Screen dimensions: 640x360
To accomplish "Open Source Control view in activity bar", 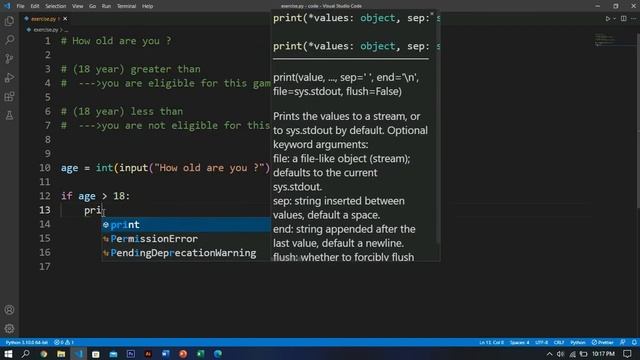I will coord(9,59).
